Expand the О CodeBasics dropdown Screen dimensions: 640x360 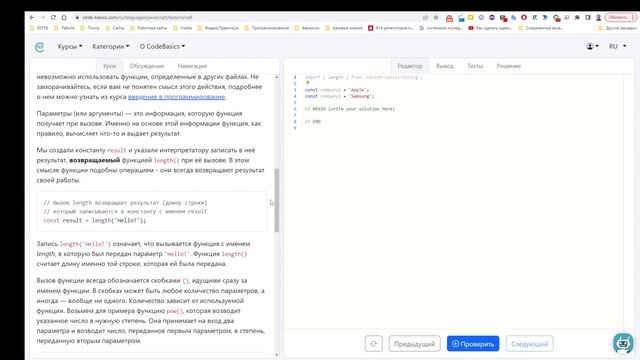click(x=162, y=47)
